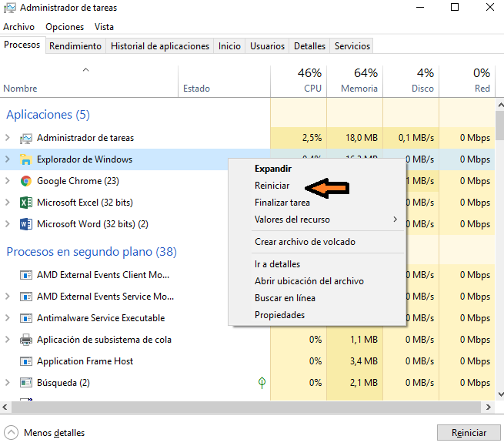
Task: Click the Application Frame Host icon
Action: [x=25, y=361]
